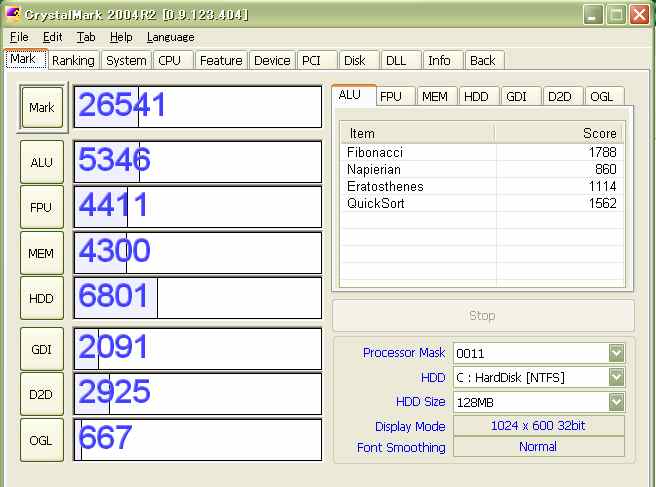Run the GDI benchmark button

coord(41,349)
